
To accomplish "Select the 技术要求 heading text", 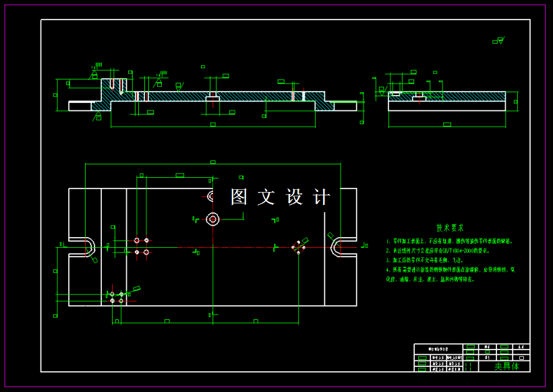I will (x=450, y=228).
